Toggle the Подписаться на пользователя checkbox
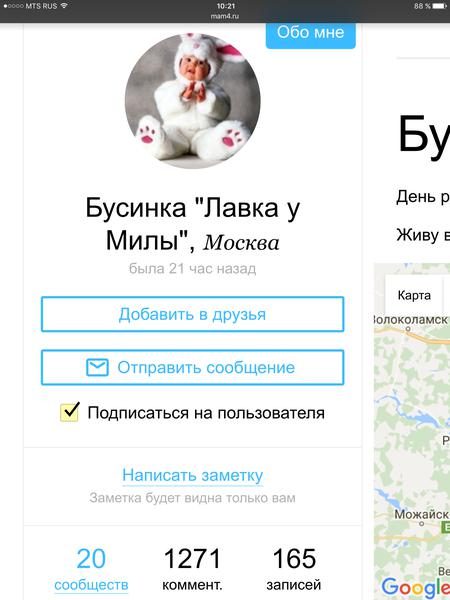 (70, 412)
